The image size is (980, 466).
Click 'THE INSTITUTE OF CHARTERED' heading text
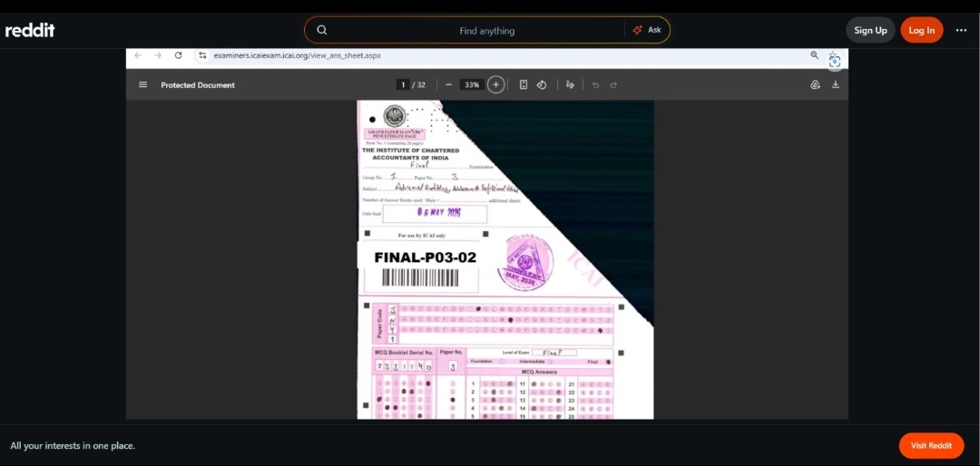point(411,150)
